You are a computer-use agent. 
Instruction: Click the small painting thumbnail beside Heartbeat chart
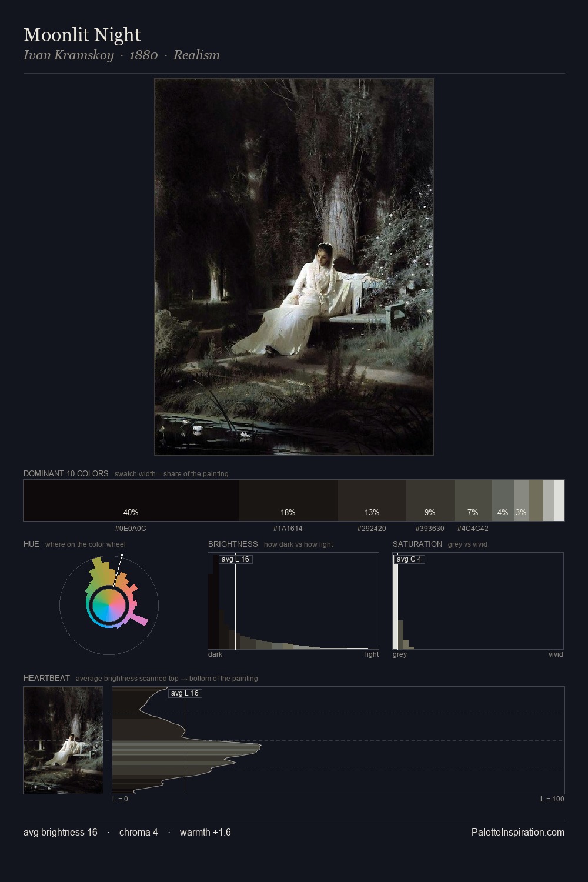click(64, 740)
